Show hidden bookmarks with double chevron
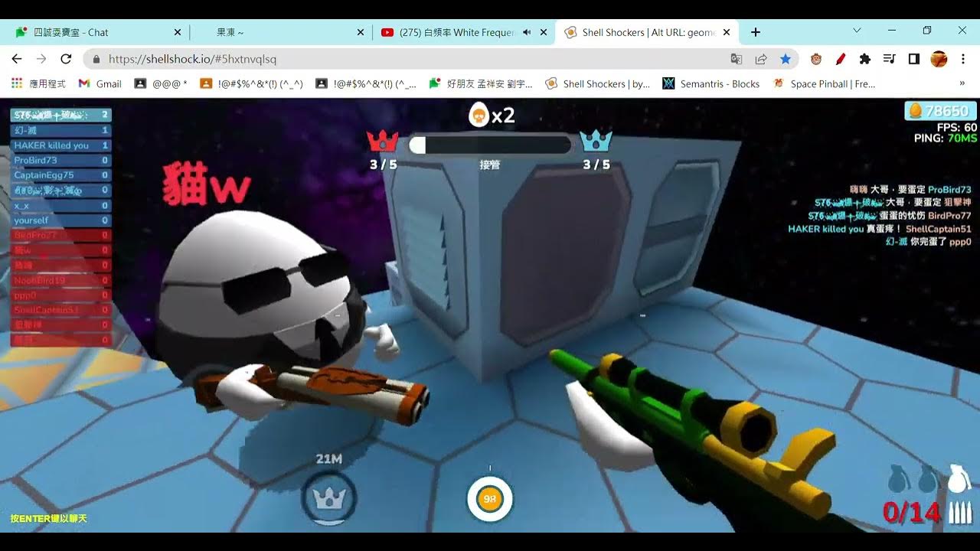Screen dimensions: 980x551 coord(962,84)
